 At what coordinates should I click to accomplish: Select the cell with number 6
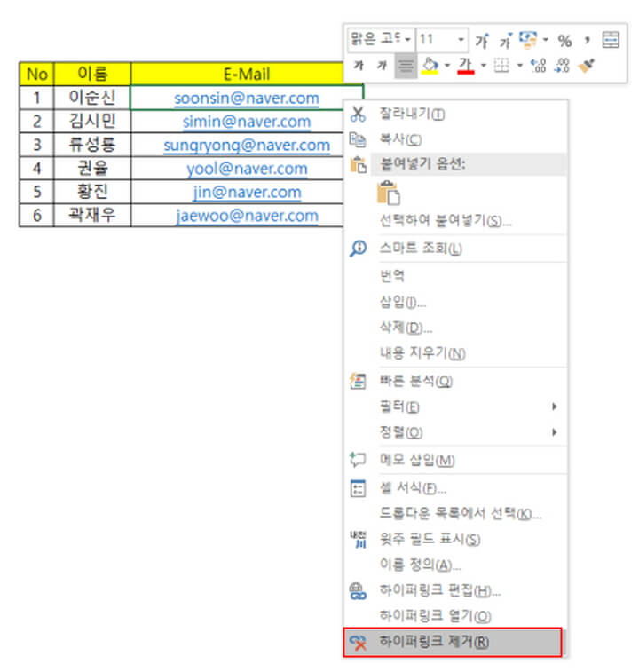pos(37,215)
